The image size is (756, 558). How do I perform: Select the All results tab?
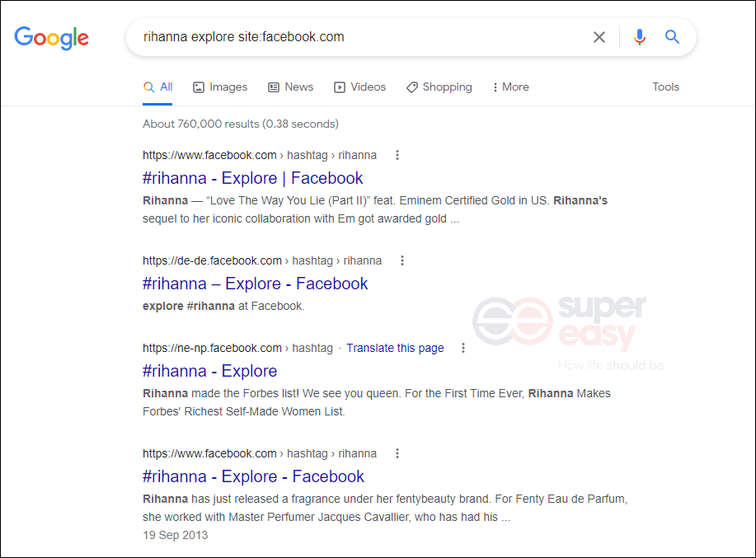(157, 87)
